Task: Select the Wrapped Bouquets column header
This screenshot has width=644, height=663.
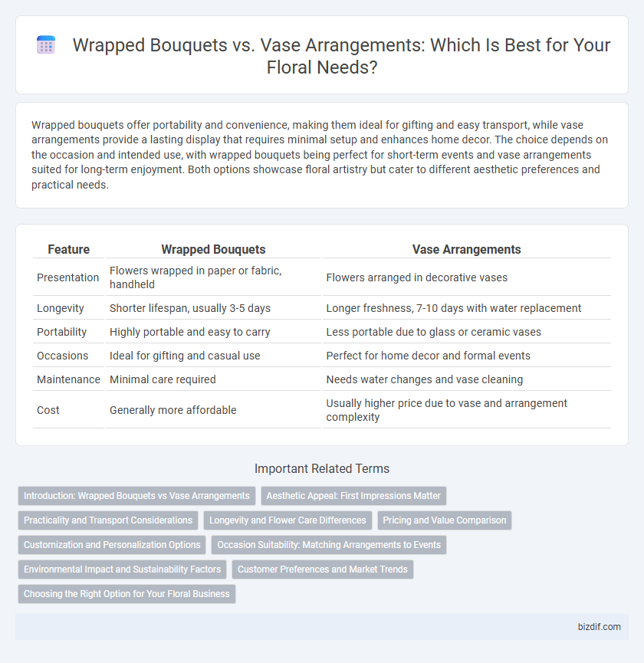Action: point(213,249)
